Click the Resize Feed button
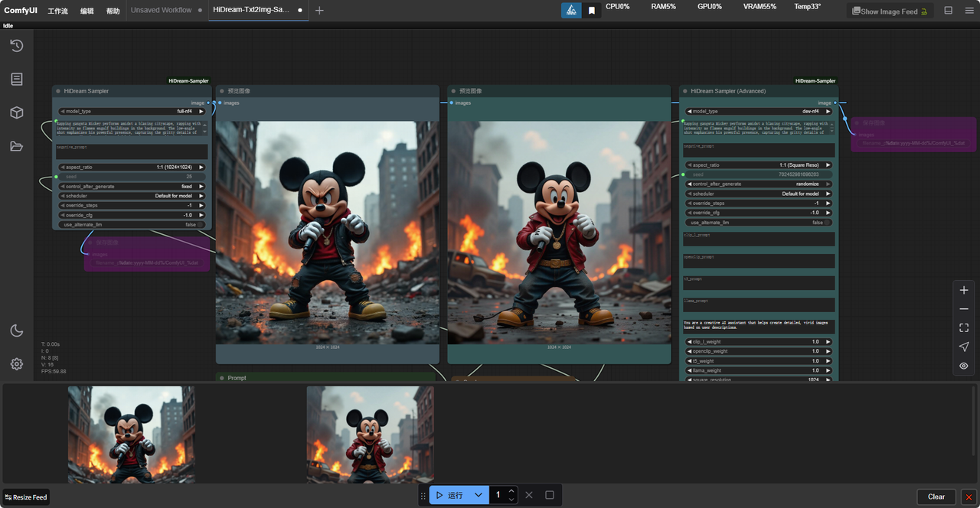The image size is (980, 508). pyautogui.click(x=26, y=497)
